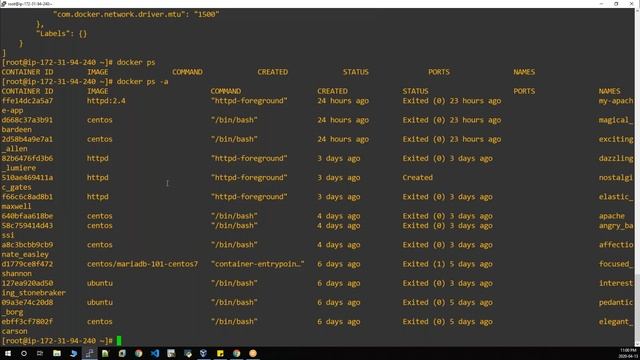Click "focused_" name in mariadb row

coord(616,264)
